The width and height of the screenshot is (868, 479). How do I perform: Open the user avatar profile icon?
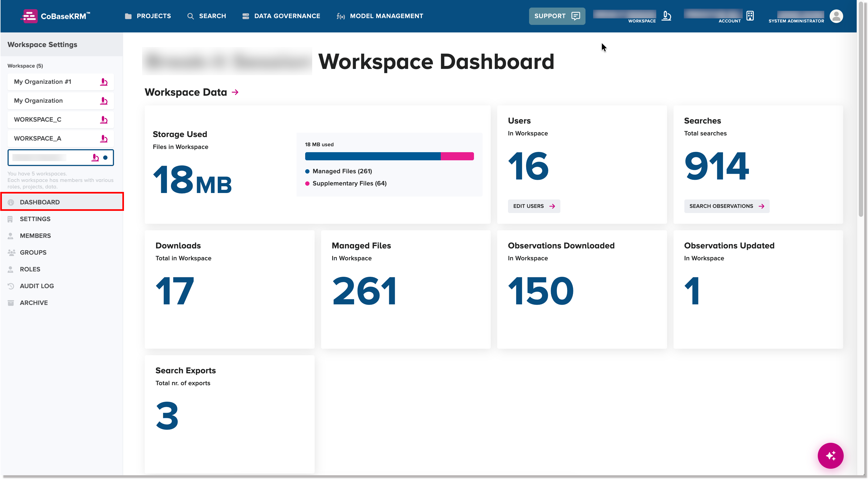[x=836, y=16]
